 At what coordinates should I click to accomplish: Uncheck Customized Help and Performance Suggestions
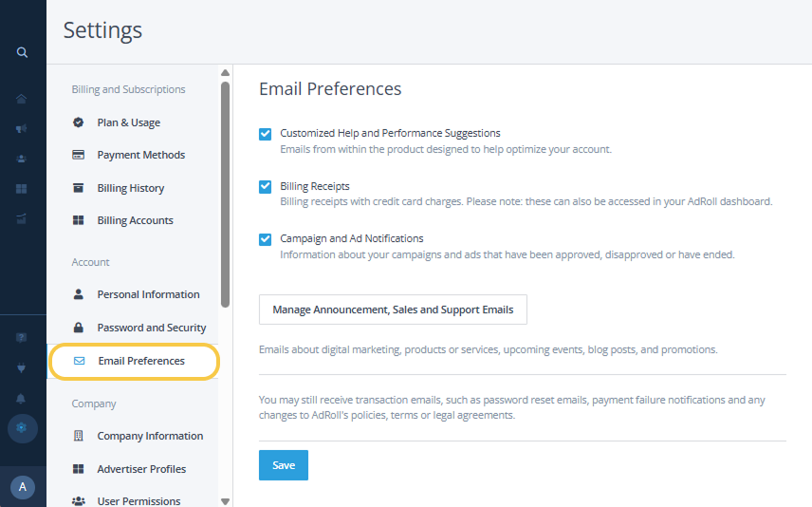(x=266, y=134)
